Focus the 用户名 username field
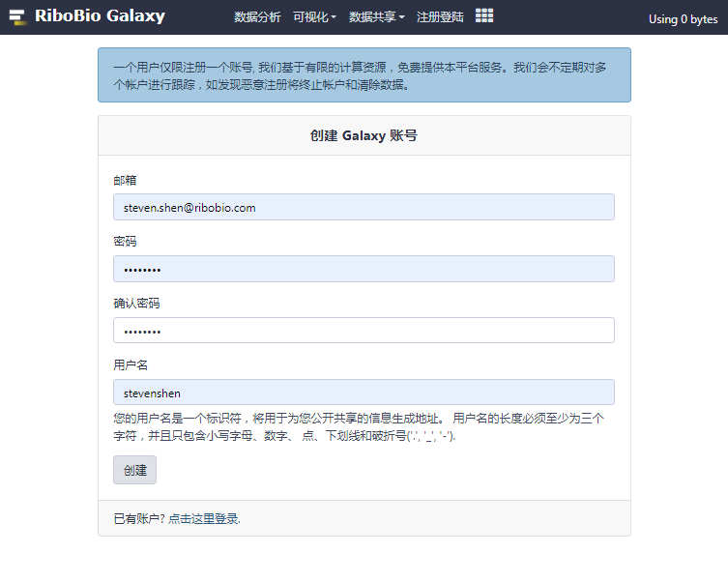Viewport: 728px width, 582px height. [364, 393]
